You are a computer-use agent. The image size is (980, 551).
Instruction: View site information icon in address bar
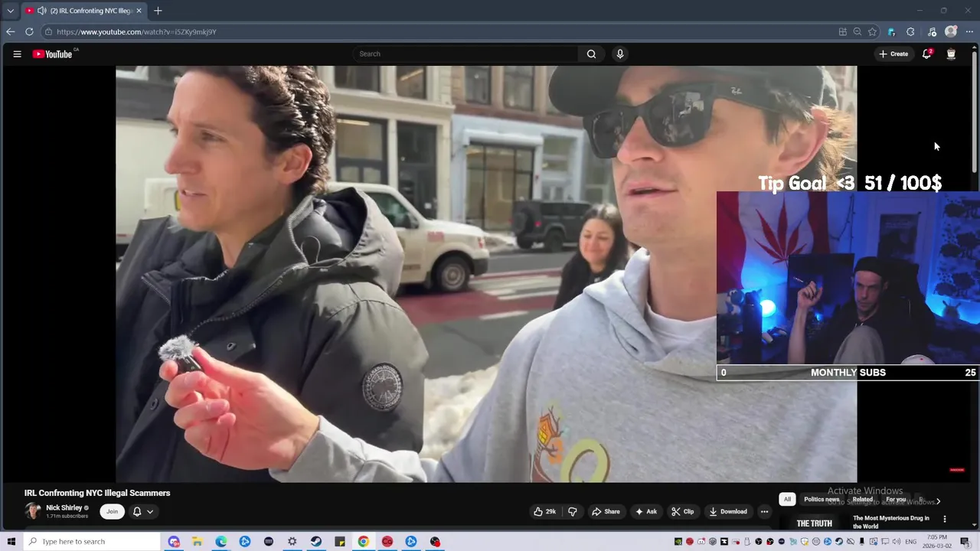tap(48, 31)
